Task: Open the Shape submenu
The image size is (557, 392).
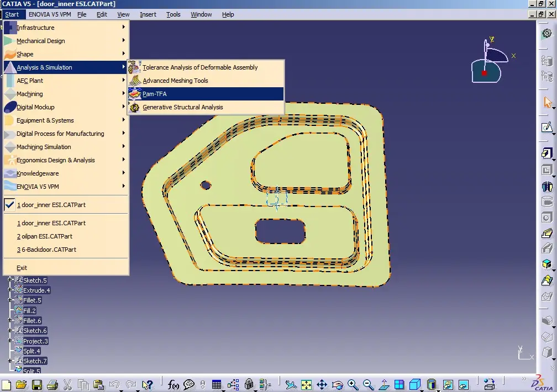Action: [x=66, y=54]
